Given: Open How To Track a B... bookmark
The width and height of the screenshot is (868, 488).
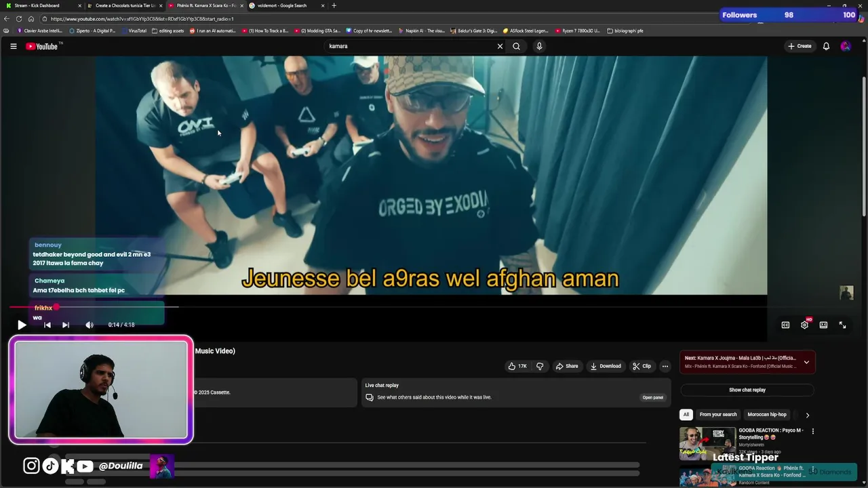Looking at the screenshot, I should (x=265, y=30).
